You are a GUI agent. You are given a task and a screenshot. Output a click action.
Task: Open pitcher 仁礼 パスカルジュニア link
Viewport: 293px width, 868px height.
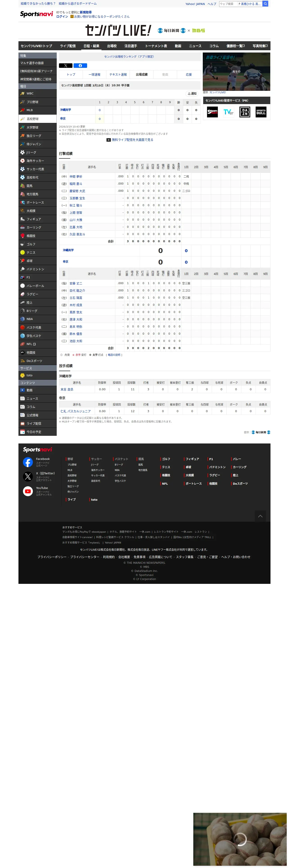[76, 411]
